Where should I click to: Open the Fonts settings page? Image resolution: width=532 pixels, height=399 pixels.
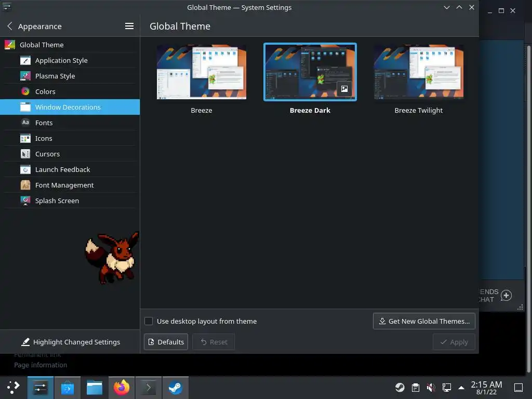pos(70,123)
